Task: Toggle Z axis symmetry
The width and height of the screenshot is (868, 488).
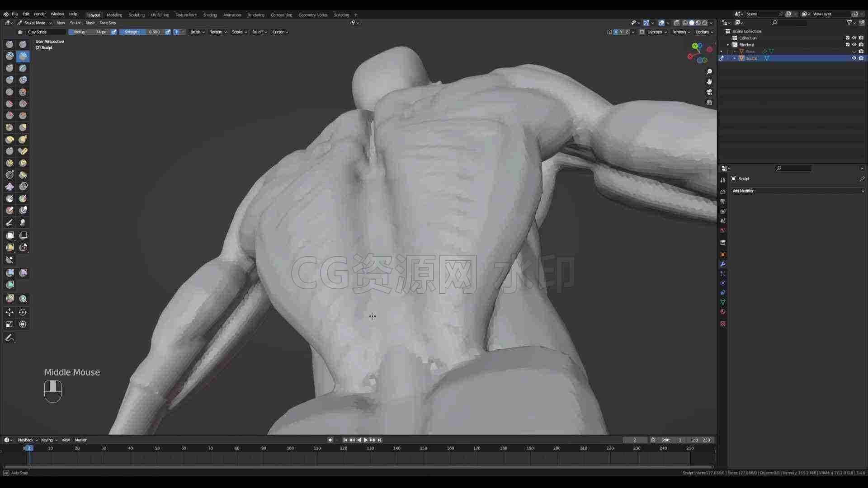Action: [627, 32]
